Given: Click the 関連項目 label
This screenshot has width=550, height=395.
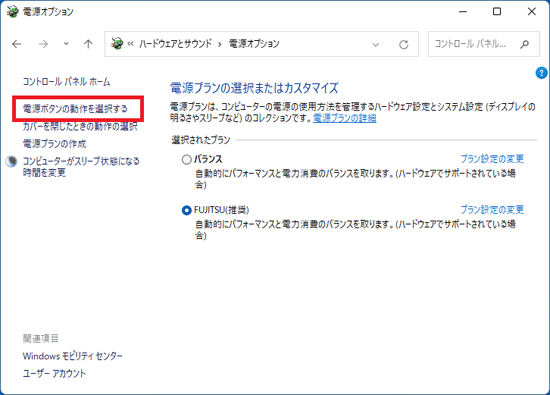Looking at the screenshot, I should click(41, 339).
